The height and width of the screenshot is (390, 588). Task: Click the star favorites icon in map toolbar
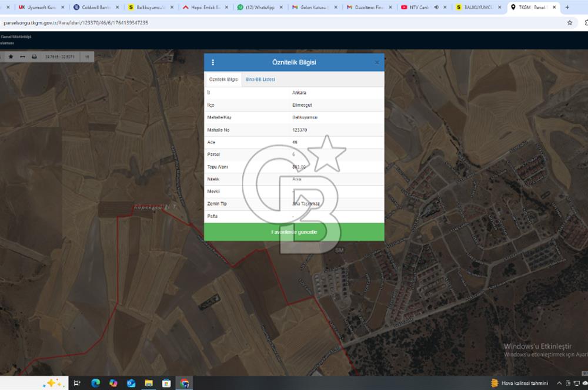pyautogui.click(x=11, y=56)
